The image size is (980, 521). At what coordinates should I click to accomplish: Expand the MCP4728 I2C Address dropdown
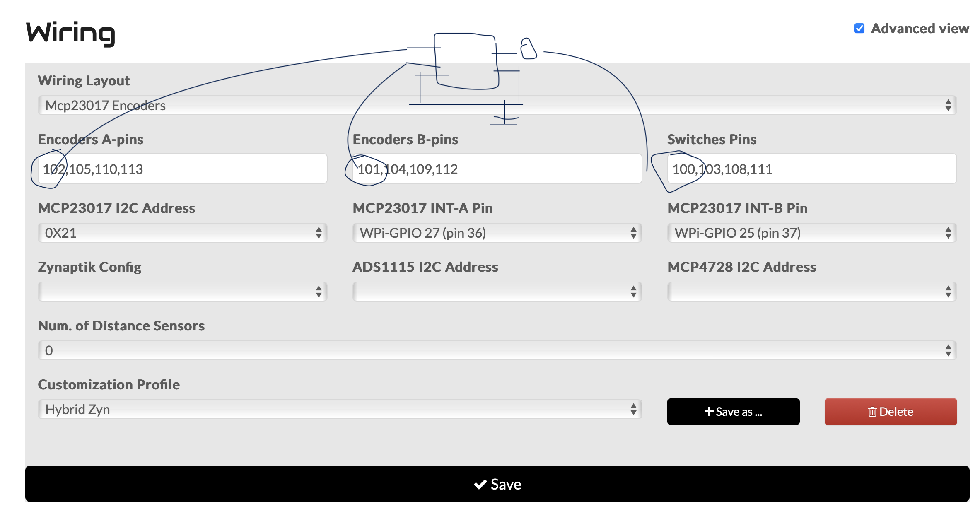pos(812,292)
